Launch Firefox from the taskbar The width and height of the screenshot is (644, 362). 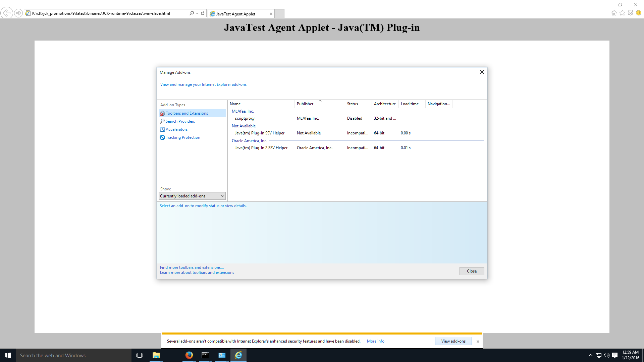click(189, 355)
